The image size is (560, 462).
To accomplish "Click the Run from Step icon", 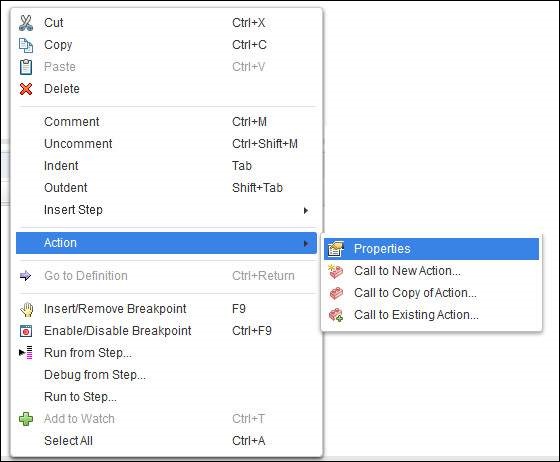I will tap(26, 353).
